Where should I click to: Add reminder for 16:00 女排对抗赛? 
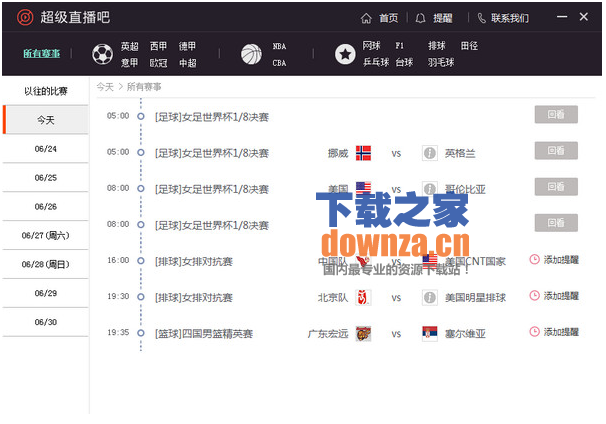(554, 260)
